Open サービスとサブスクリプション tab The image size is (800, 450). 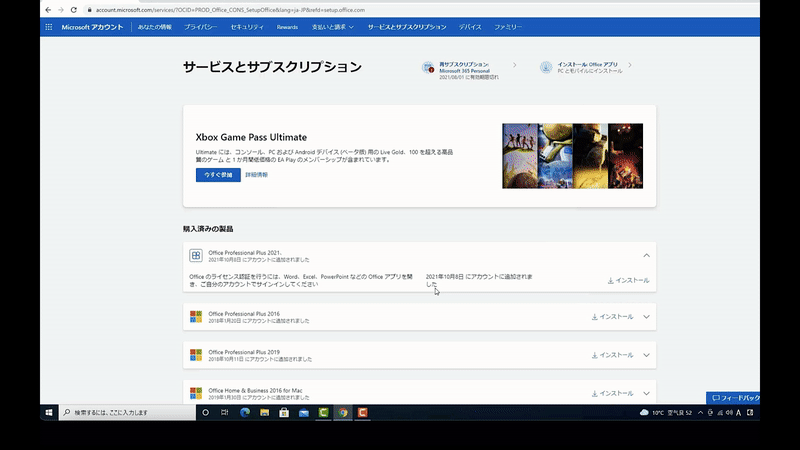click(x=407, y=27)
